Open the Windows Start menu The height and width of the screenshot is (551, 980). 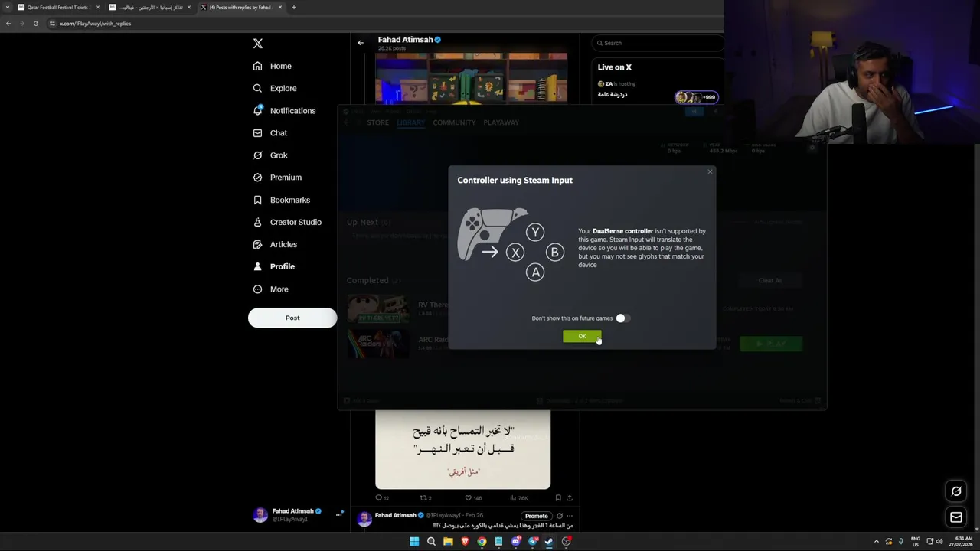click(x=414, y=542)
